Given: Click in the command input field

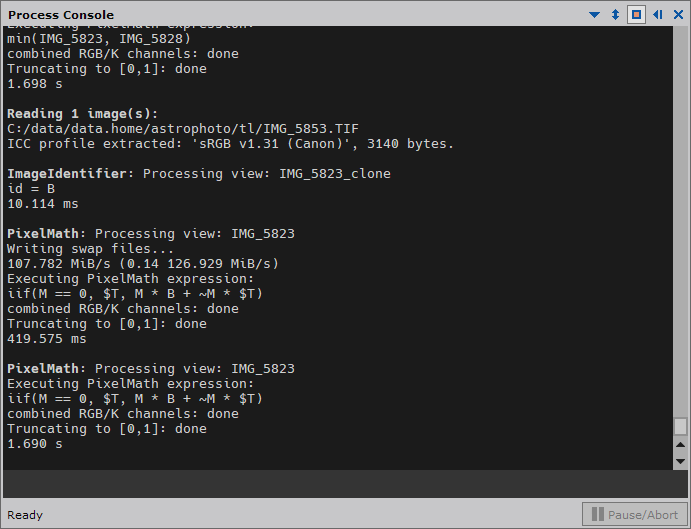Looking at the screenshot, I should coord(345,484).
